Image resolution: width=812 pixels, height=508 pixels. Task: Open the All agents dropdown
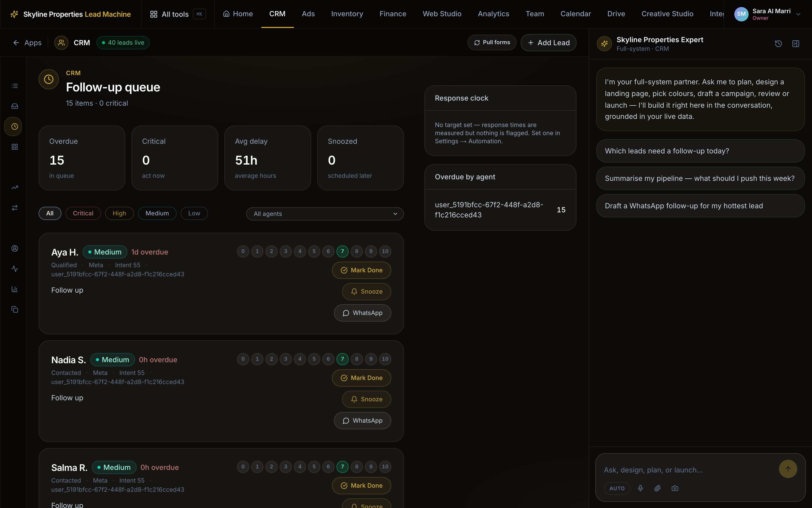pyautogui.click(x=325, y=214)
